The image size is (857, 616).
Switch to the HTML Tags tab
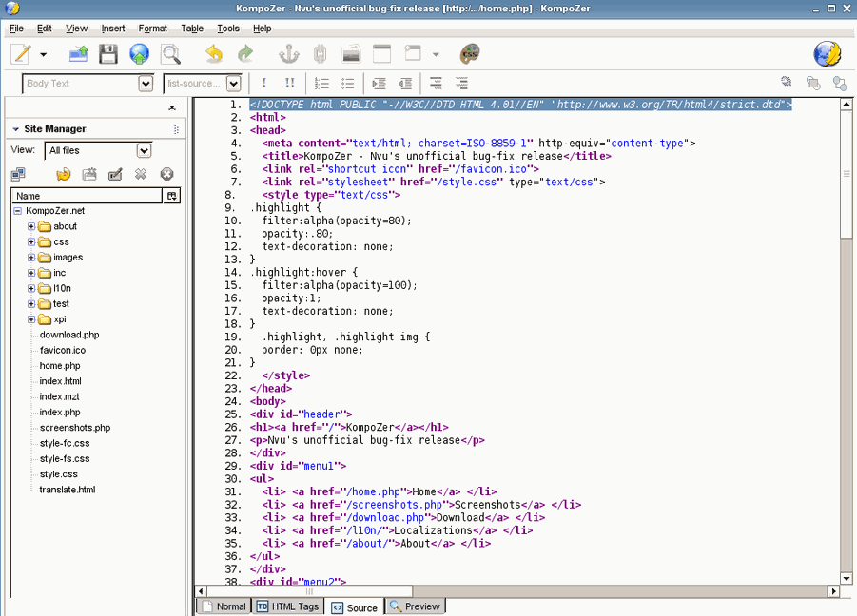coord(287,606)
